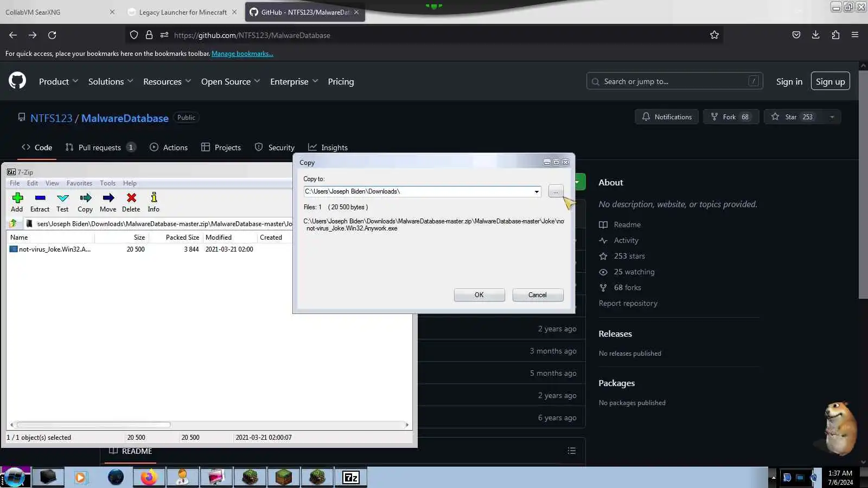Expand the Resources dropdown
The image size is (868, 488).
(167, 81)
